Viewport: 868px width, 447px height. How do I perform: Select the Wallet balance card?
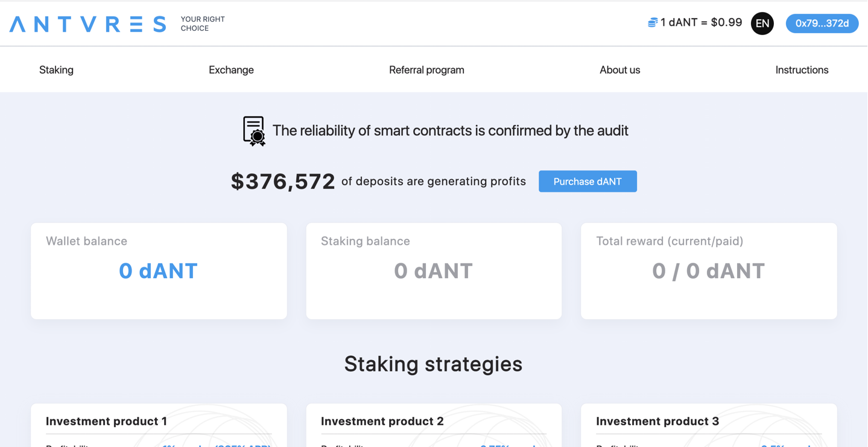tap(159, 271)
